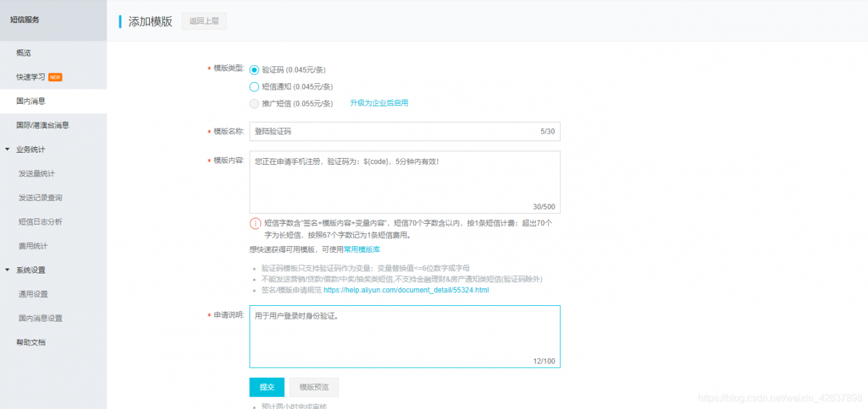Image resolution: width=868 pixels, height=409 pixels.
Task: Open 发送量统计 page
Action: pyautogui.click(x=37, y=173)
